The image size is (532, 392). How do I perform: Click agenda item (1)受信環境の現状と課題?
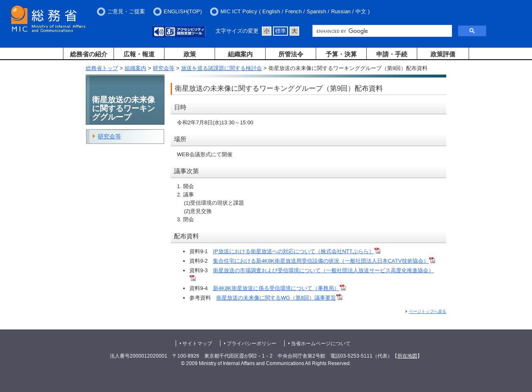[x=214, y=203]
